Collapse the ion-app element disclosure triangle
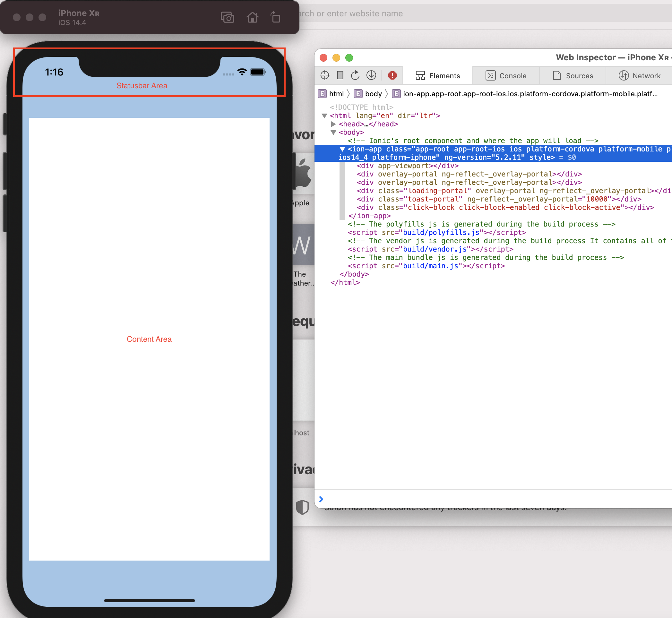The image size is (672, 618). [342, 149]
